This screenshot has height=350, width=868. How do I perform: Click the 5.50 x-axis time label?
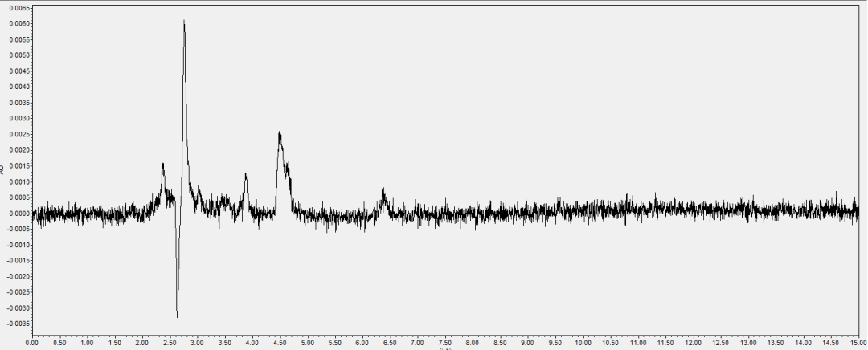coord(335,343)
